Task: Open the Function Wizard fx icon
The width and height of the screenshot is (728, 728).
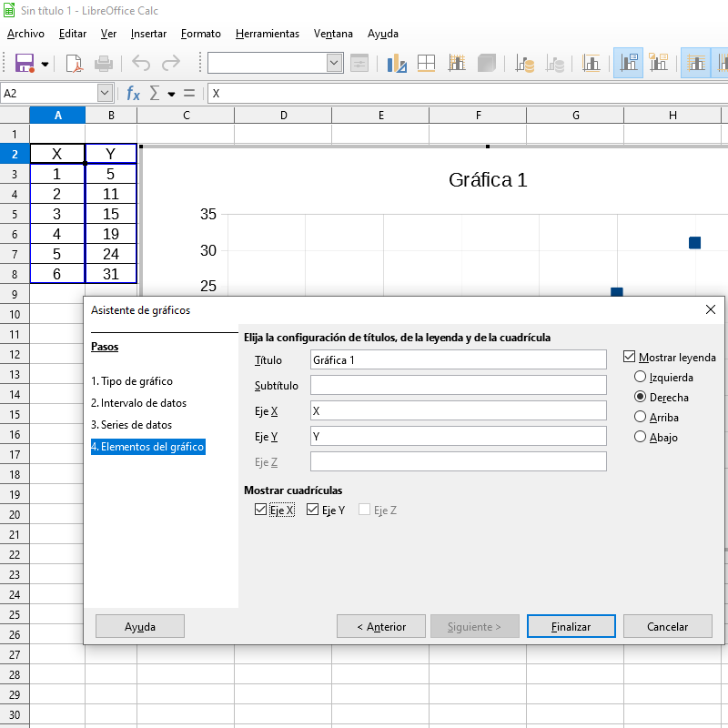Action: click(x=133, y=94)
